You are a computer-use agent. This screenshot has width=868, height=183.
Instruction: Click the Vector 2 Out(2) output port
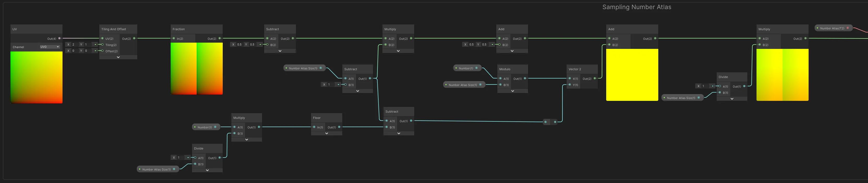(x=595, y=79)
